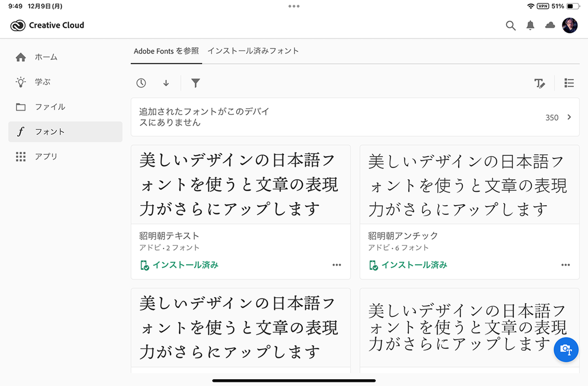Tap the battery indicator in status bar

(x=573, y=6)
